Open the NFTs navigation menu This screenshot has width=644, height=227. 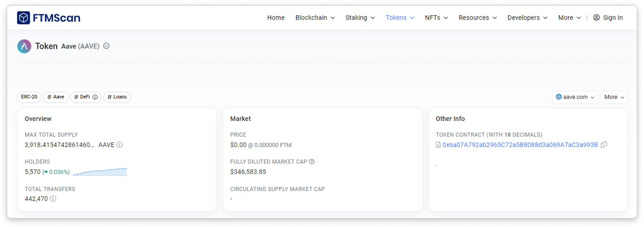(436, 18)
